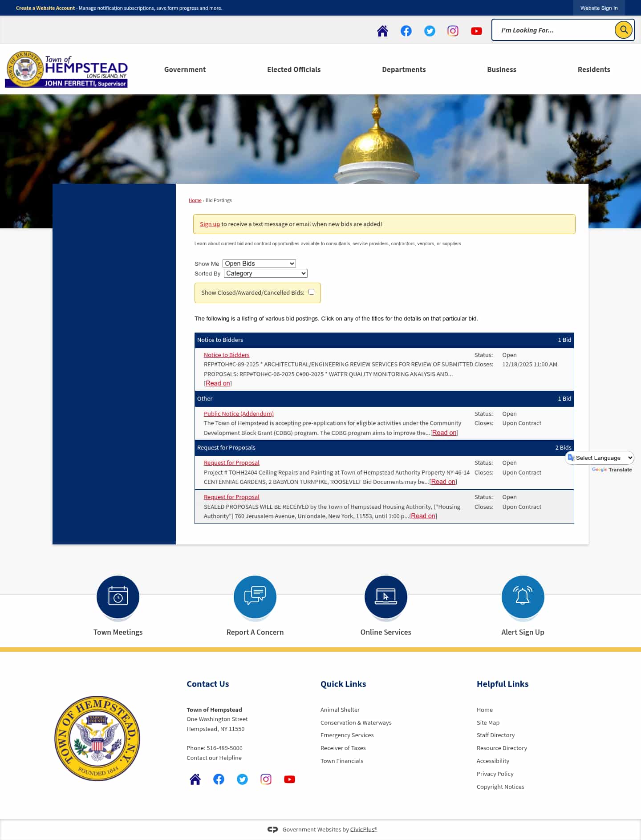Open Staff Directory helpful link
Screen dimensions: 641x840
pos(495,735)
